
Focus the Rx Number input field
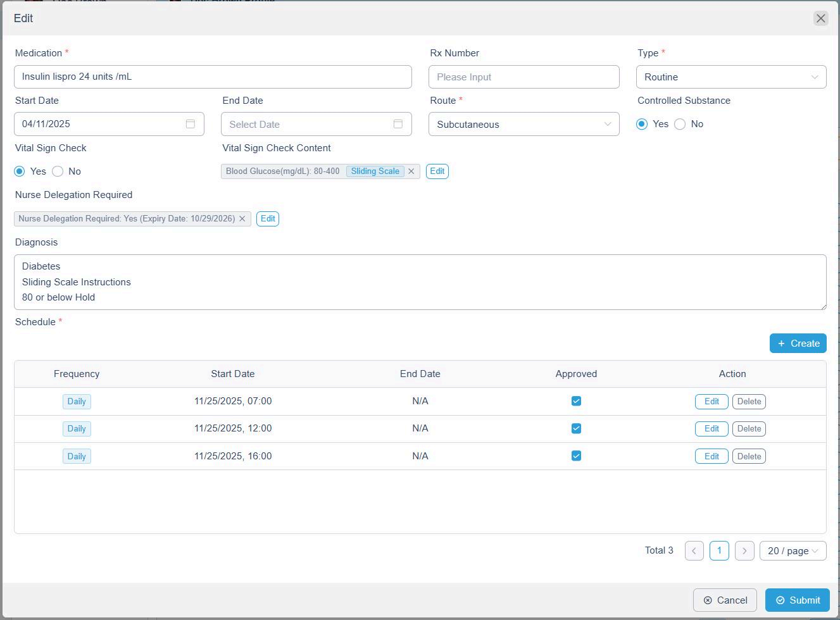(523, 77)
